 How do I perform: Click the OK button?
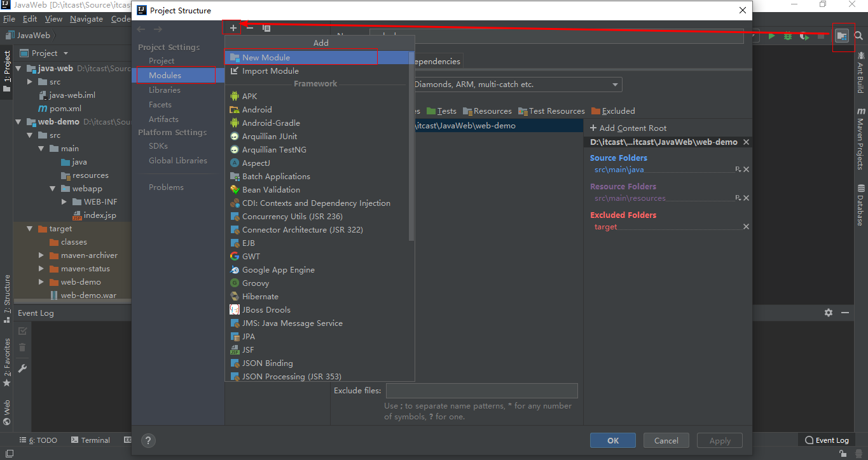613,440
